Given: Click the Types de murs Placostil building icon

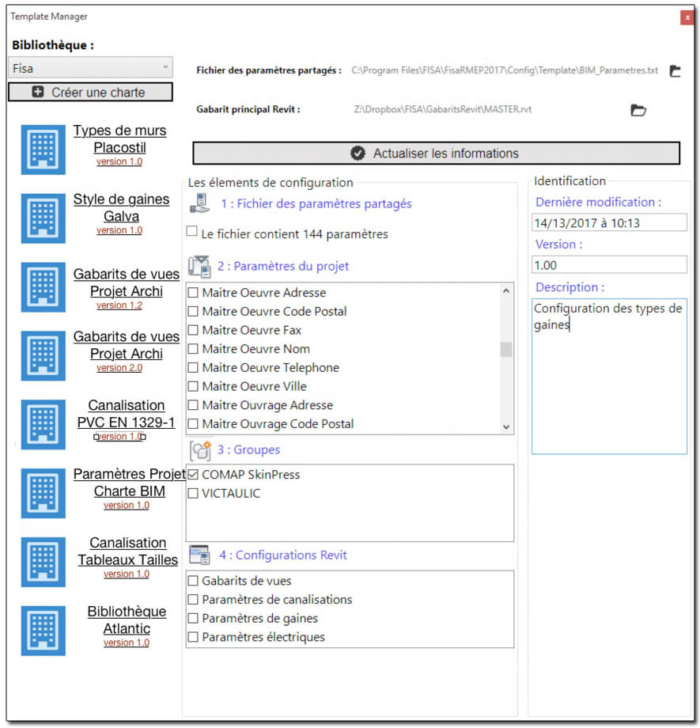Looking at the screenshot, I should (x=44, y=147).
